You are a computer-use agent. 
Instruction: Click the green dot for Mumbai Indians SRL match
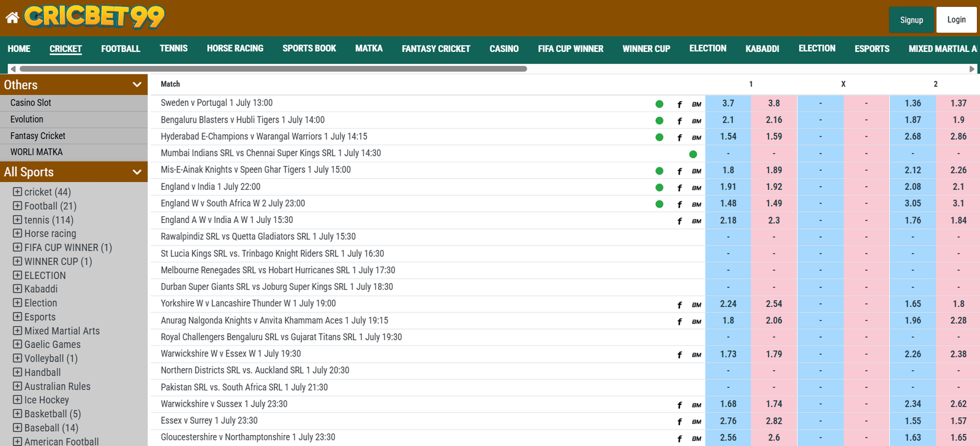click(x=693, y=154)
